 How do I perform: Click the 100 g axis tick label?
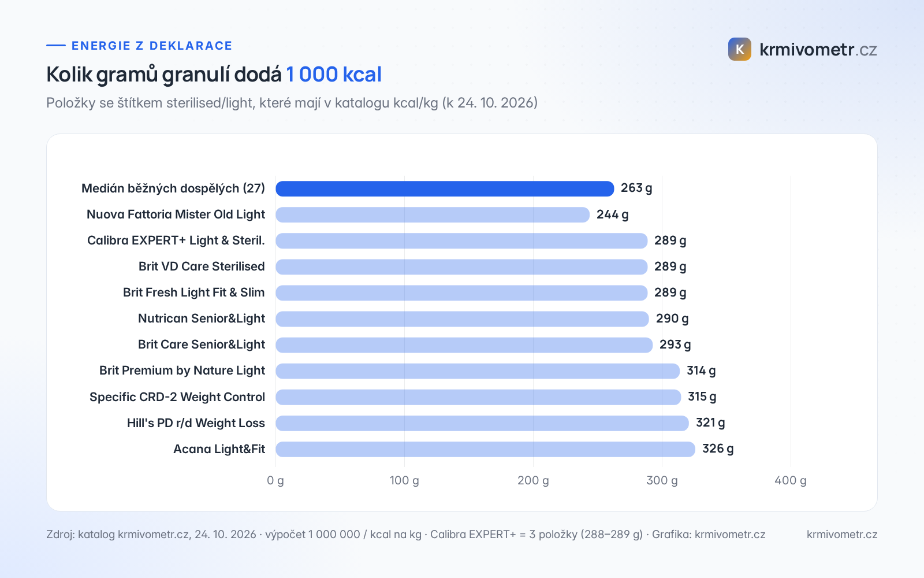404,480
